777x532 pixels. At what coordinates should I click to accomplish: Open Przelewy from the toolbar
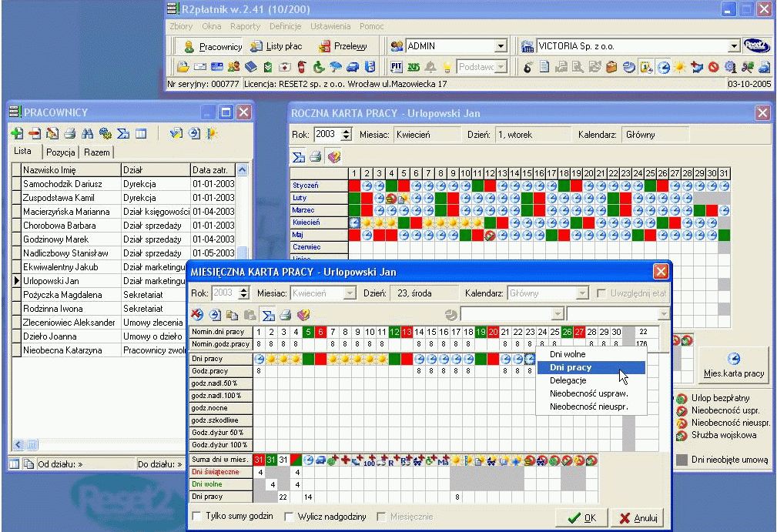click(x=343, y=46)
